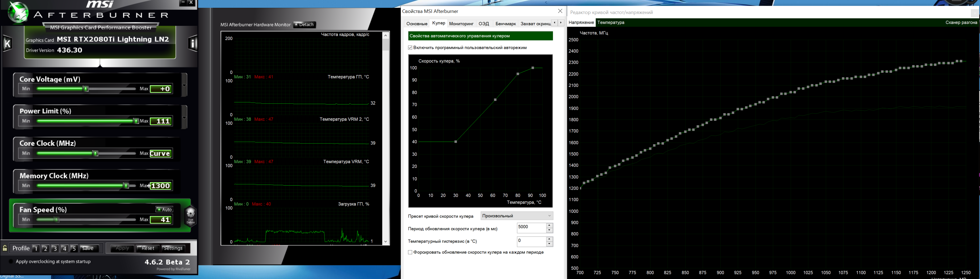
Task: Click the Core Voltage slider handle
Action: click(x=86, y=89)
